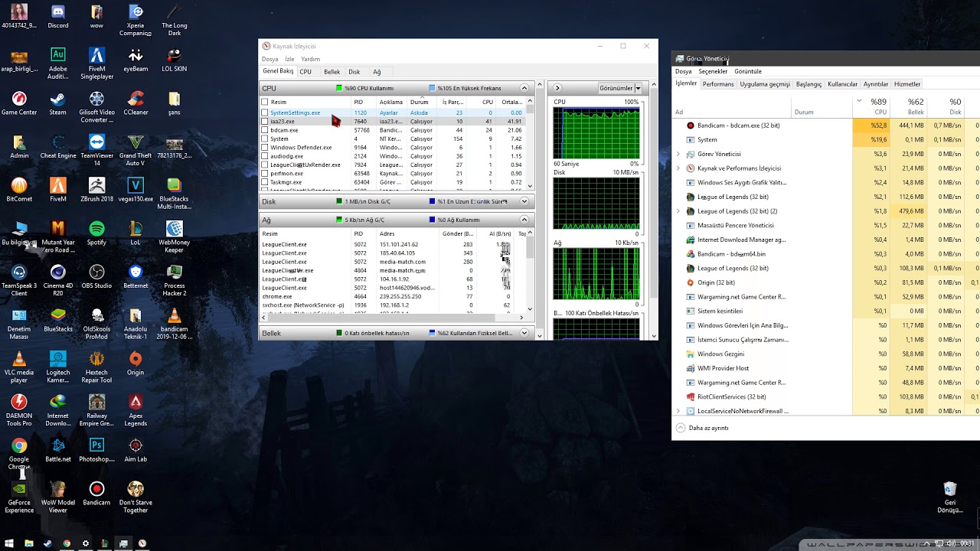Tick the Windows Defender.exe checkbox

(x=265, y=147)
